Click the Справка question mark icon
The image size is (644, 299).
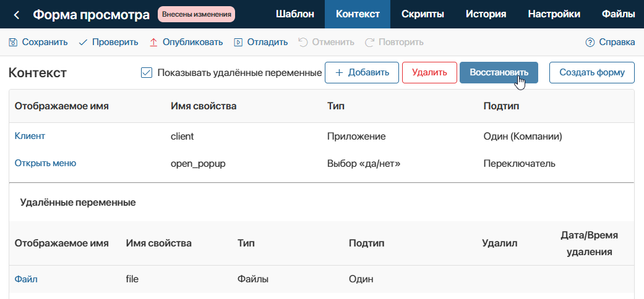coord(590,42)
